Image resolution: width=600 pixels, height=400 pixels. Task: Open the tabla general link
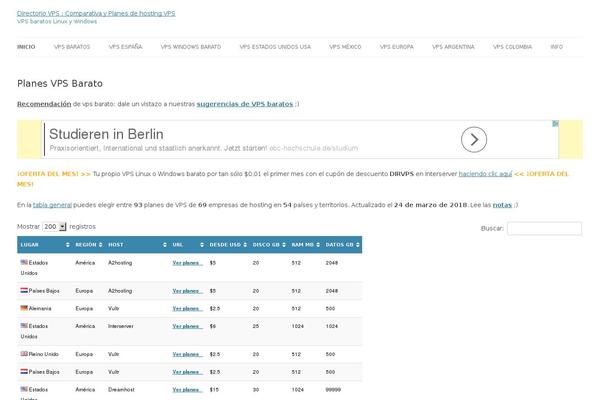click(x=52, y=205)
